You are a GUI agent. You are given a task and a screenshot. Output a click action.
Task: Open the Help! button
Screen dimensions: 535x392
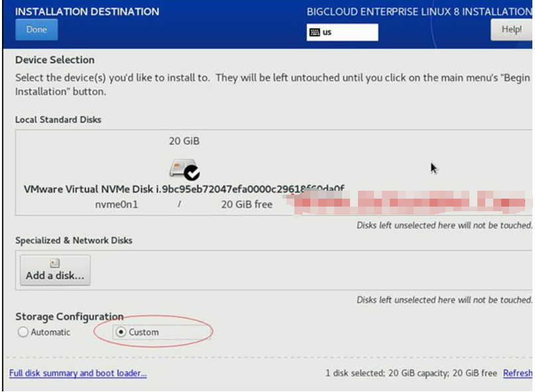point(511,30)
